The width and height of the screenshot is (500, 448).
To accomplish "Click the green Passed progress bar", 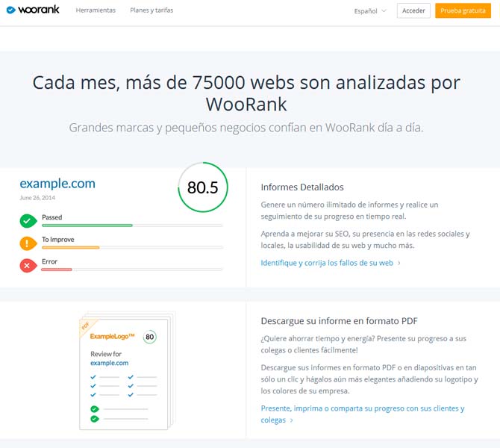I will click(87, 225).
